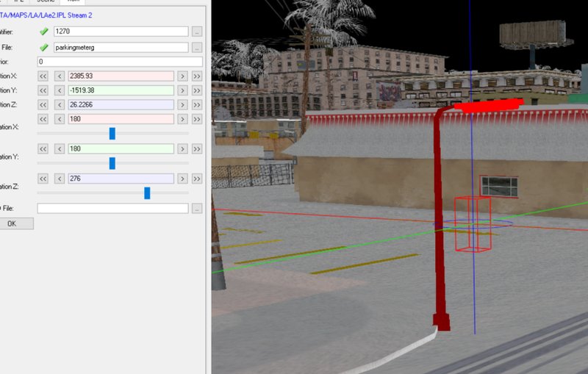
Task: Decrease Position Z by large step (<<)
Action: pyautogui.click(x=43, y=104)
